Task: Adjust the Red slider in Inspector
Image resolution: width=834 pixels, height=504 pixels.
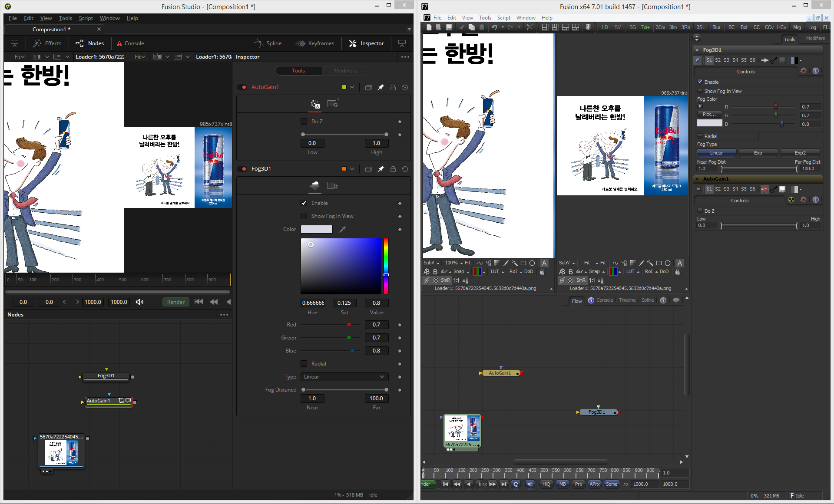Action: 331,325
